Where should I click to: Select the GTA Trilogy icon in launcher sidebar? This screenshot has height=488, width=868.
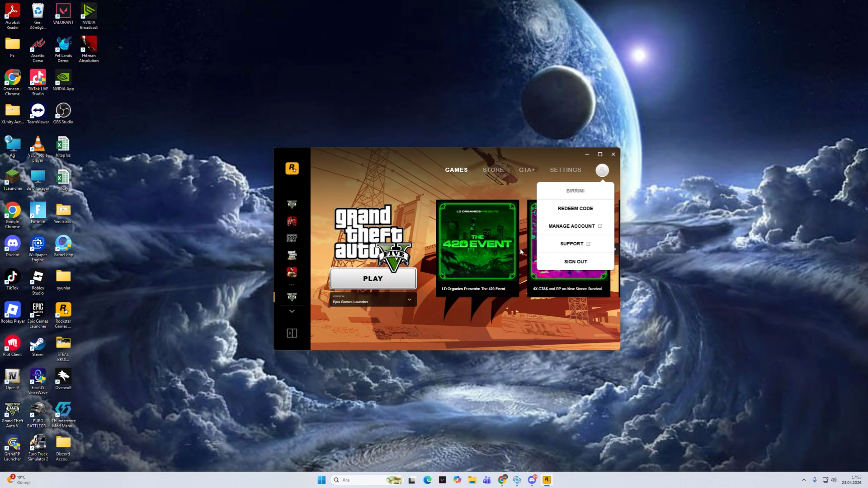click(292, 255)
